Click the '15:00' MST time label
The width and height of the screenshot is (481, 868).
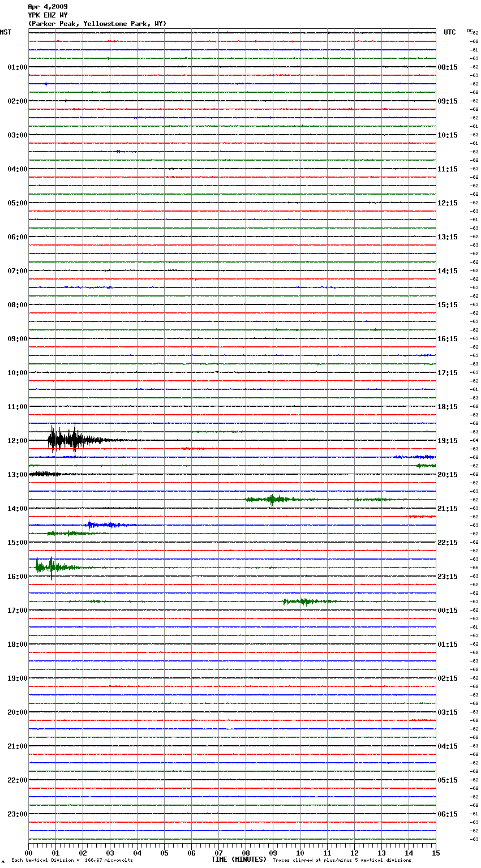click(18, 543)
